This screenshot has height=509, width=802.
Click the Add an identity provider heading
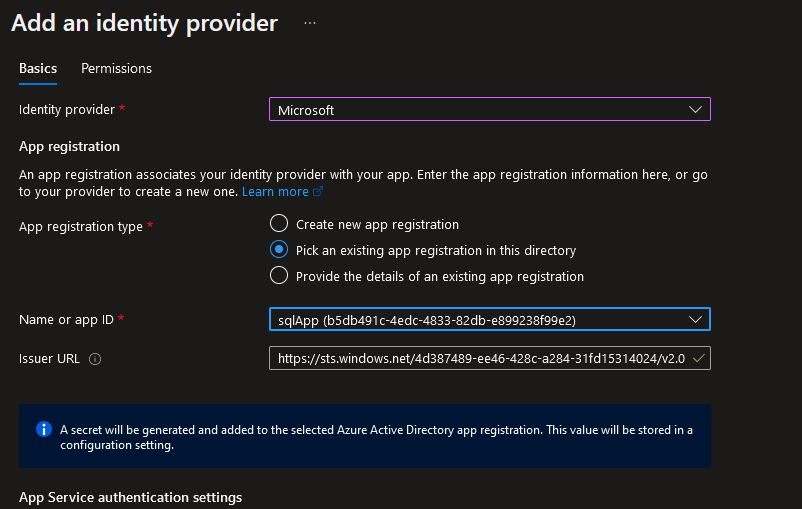coord(144,23)
